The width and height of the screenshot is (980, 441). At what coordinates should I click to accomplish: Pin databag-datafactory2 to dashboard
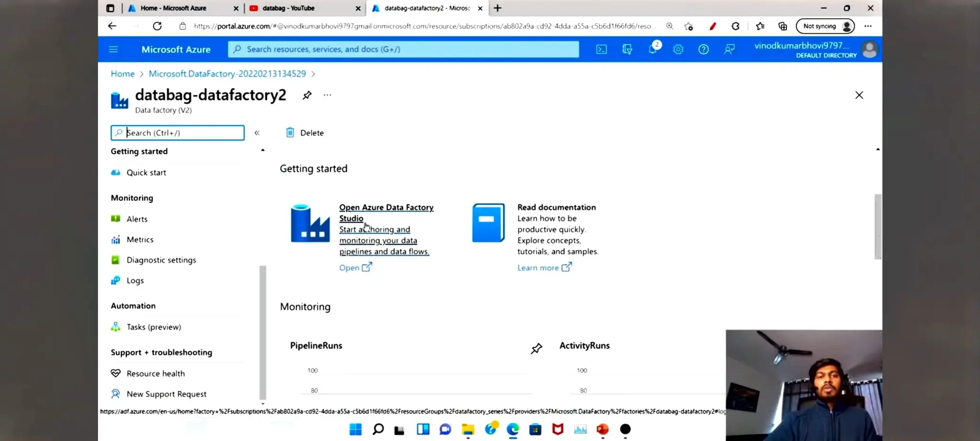pyautogui.click(x=307, y=95)
